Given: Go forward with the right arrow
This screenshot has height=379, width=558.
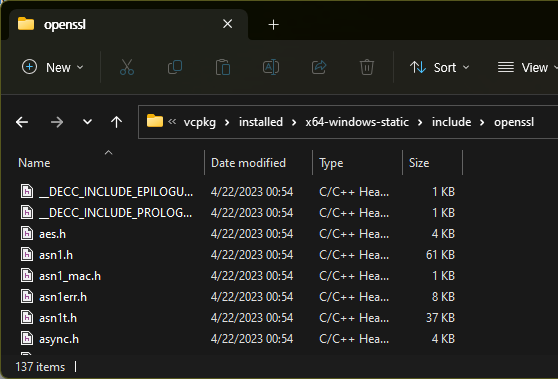Looking at the screenshot, I should click(57, 122).
